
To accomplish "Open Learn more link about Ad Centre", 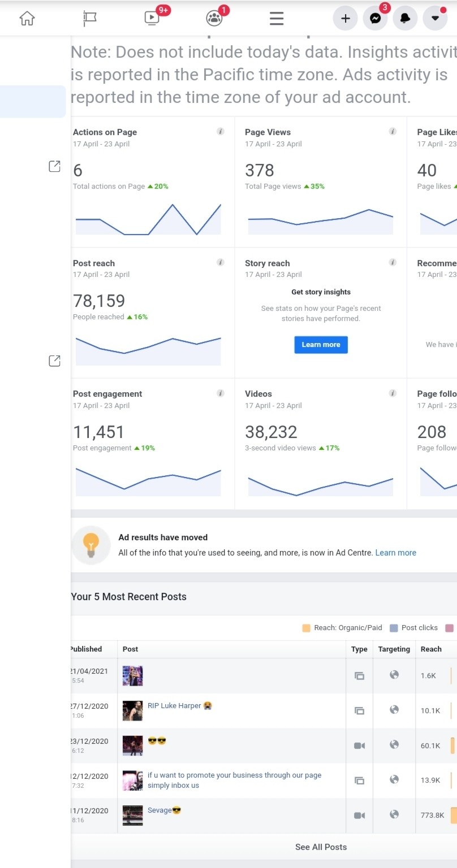I will click(395, 553).
